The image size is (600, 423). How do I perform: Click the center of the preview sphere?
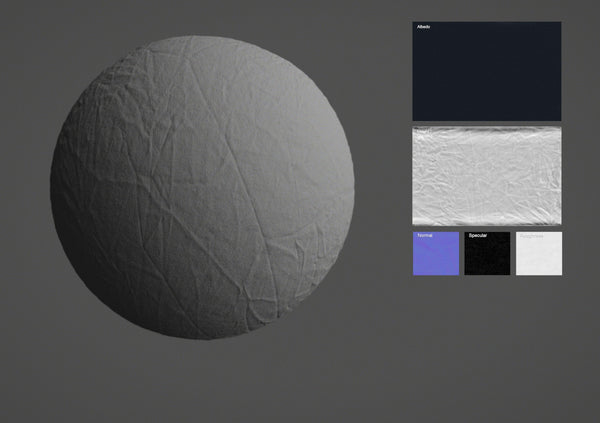click(202, 187)
